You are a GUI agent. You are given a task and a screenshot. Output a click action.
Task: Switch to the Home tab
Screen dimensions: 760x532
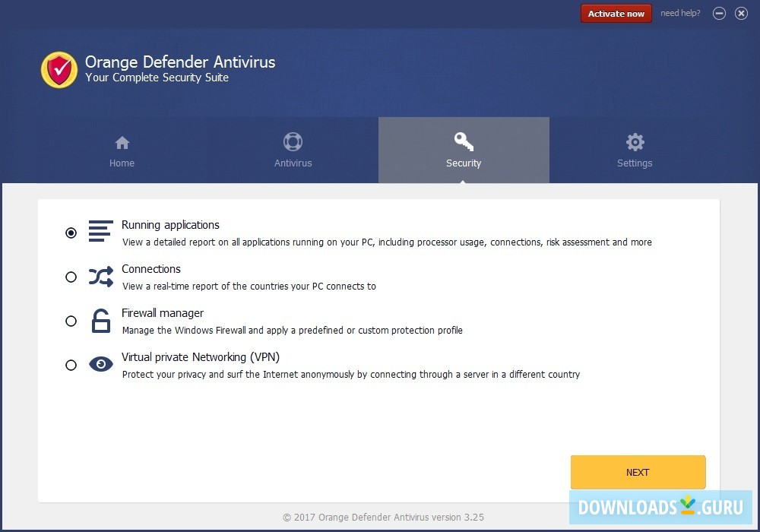[122, 150]
